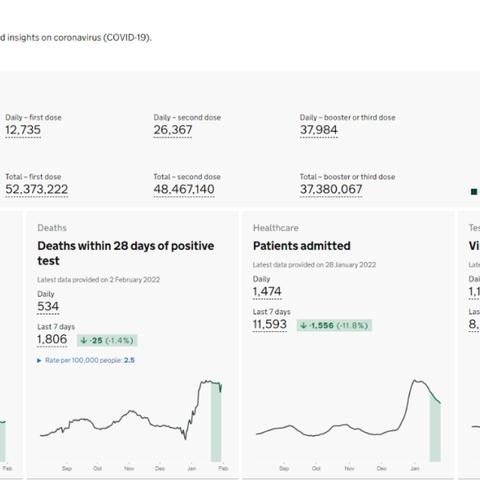Click 'Latest data provided on 2 February 2022'
The width and height of the screenshot is (480, 480).
[x=98, y=279]
